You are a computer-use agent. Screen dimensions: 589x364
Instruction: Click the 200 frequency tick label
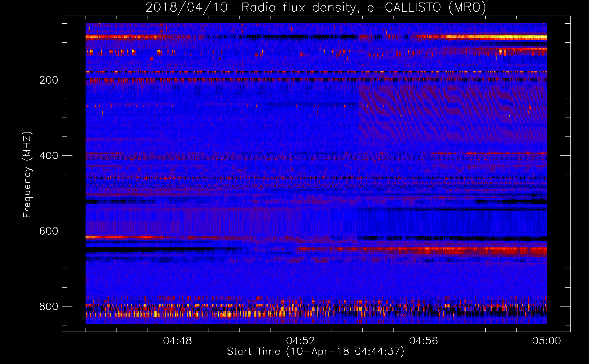tap(48, 80)
